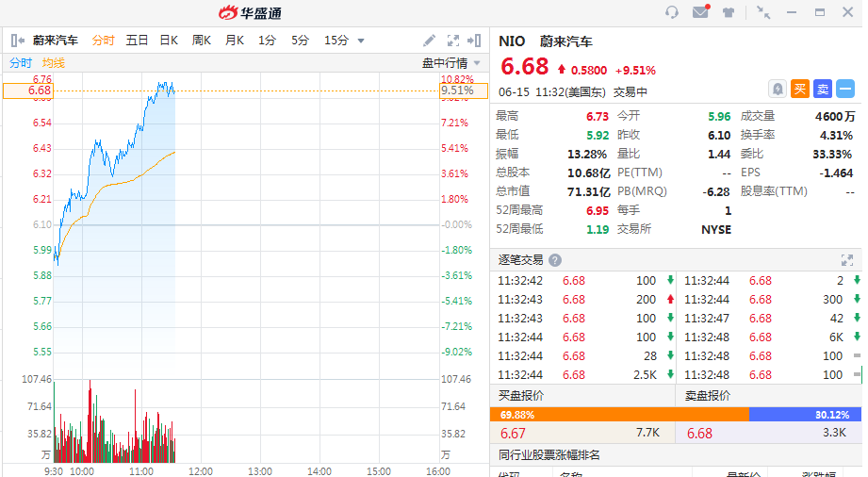Toggle the 分时 line display
Image resolution: width=868 pixels, height=477 pixels.
pyautogui.click(x=21, y=63)
